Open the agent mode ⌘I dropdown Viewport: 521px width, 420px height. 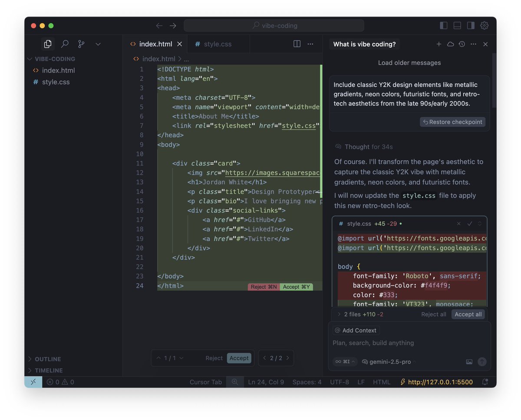(x=345, y=361)
